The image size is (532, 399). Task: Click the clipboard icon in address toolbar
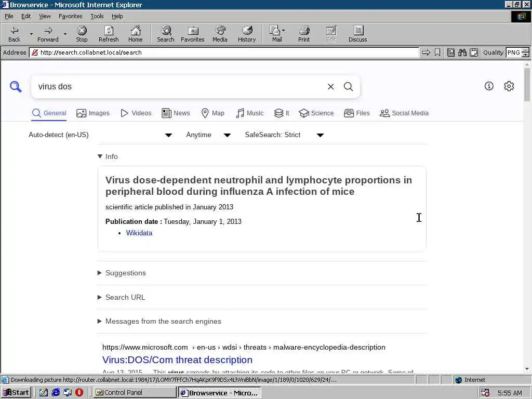[474, 52]
